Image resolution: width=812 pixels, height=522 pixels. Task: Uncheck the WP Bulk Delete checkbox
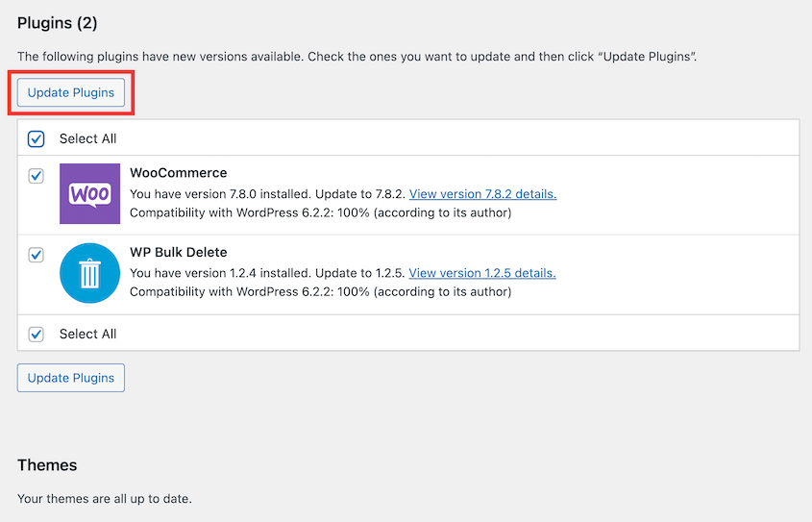pos(37,256)
